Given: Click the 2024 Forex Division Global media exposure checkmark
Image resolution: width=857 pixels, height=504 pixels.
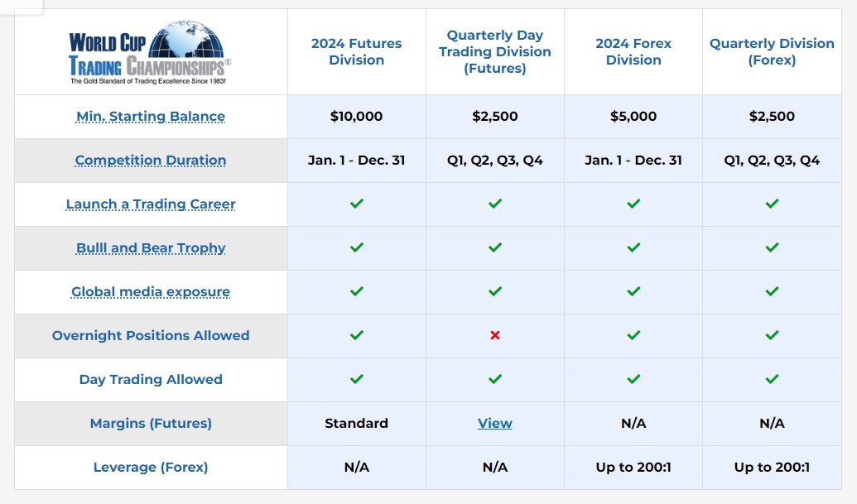Looking at the screenshot, I should pos(633,291).
